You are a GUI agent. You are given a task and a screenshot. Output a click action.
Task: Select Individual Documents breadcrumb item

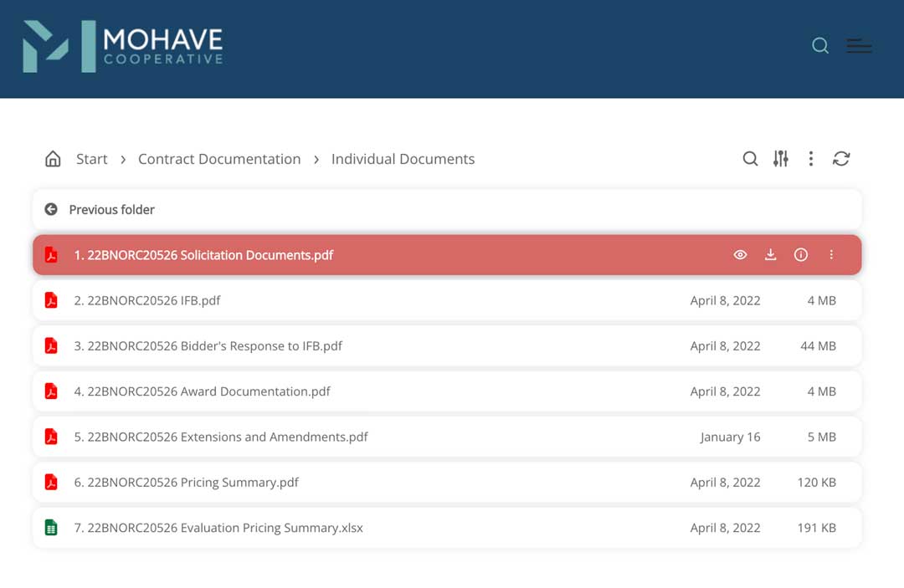tap(403, 159)
